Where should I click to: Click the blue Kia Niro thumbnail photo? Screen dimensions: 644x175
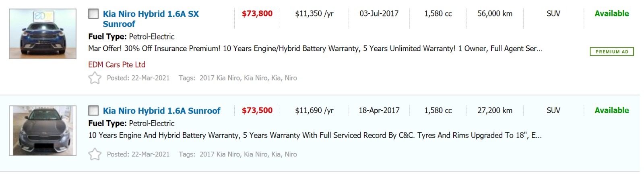point(43,34)
